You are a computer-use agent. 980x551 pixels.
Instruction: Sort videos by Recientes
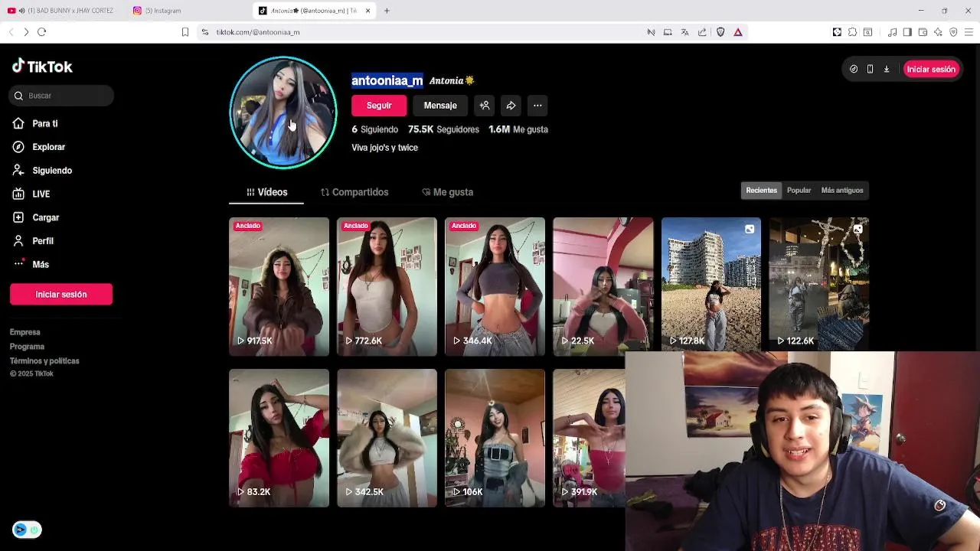tap(762, 191)
